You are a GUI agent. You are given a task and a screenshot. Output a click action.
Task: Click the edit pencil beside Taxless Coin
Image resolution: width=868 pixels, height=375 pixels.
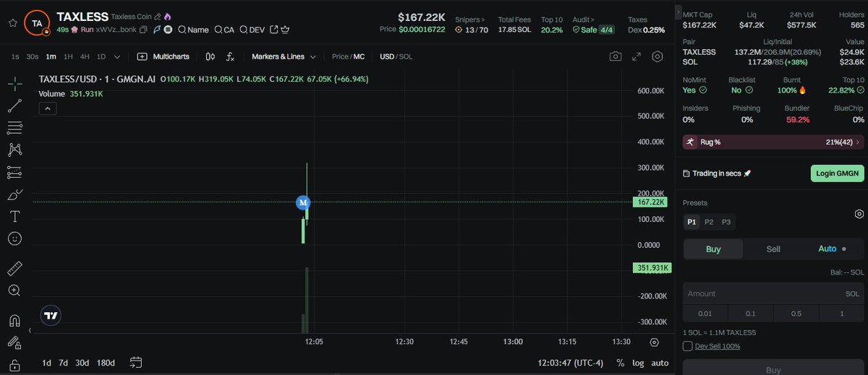158,16
